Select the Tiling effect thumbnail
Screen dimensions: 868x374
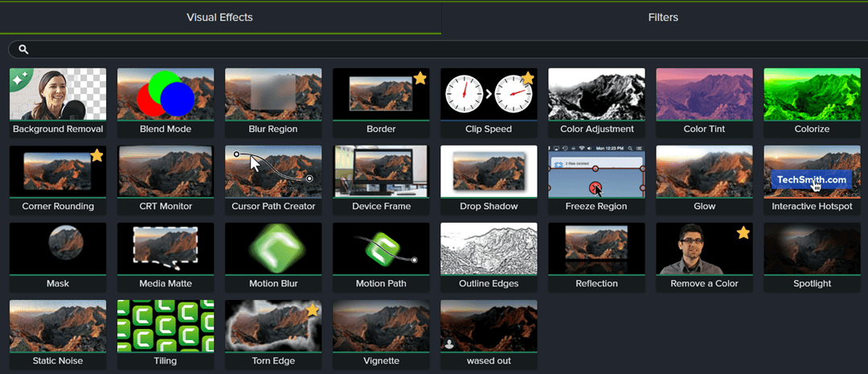[166, 327]
